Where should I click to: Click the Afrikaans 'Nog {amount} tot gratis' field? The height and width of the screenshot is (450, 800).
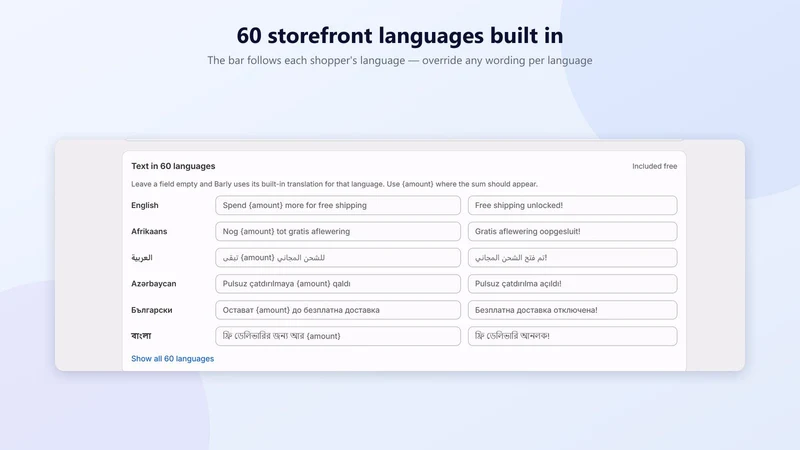(338, 231)
